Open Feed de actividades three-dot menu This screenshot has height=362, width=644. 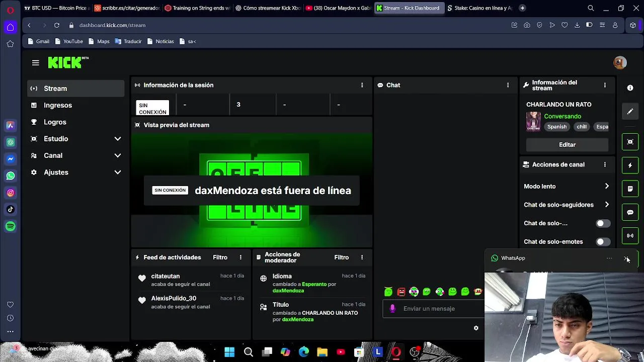(x=240, y=257)
